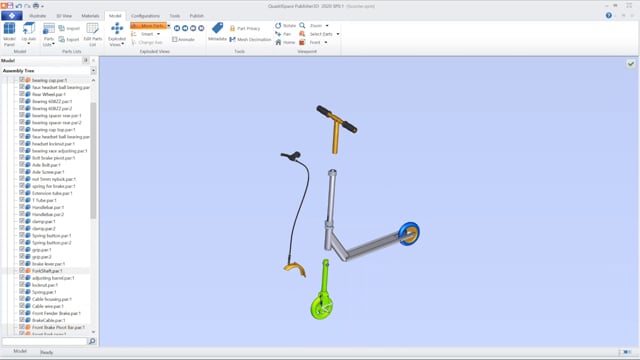The width and height of the screenshot is (640, 360).
Task: Click the Metadata tag icon
Action: [x=217, y=28]
